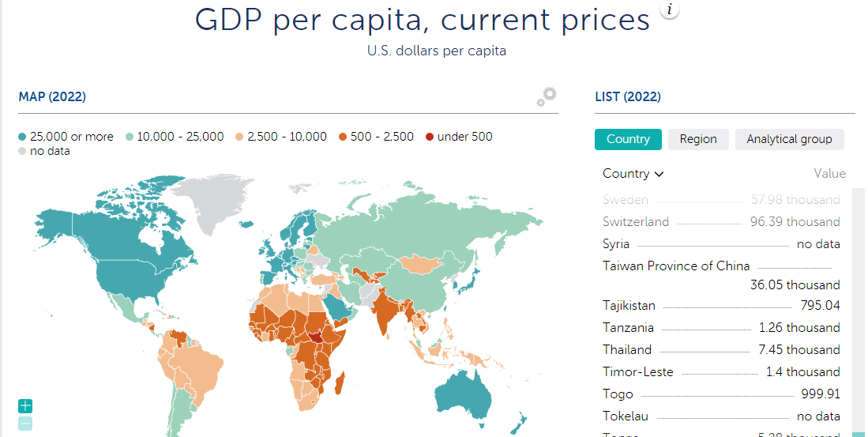Viewport: 868px width, 437px height.
Task: Zoom out the map with minus button
Action: (25, 424)
